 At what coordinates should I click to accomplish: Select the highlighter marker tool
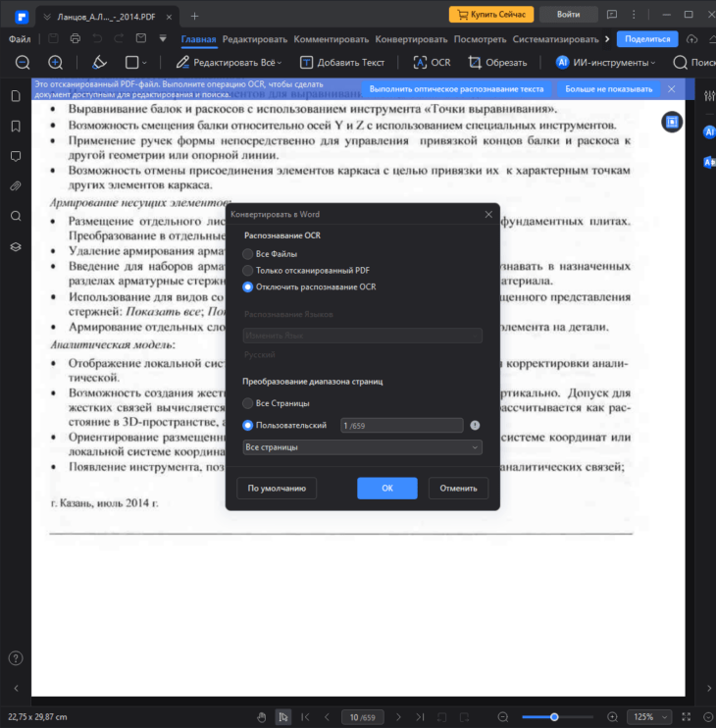click(x=99, y=62)
